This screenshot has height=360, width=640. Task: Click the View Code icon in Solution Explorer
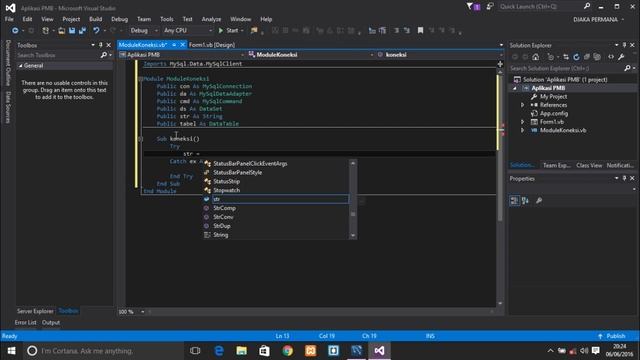click(x=611, y=57)
